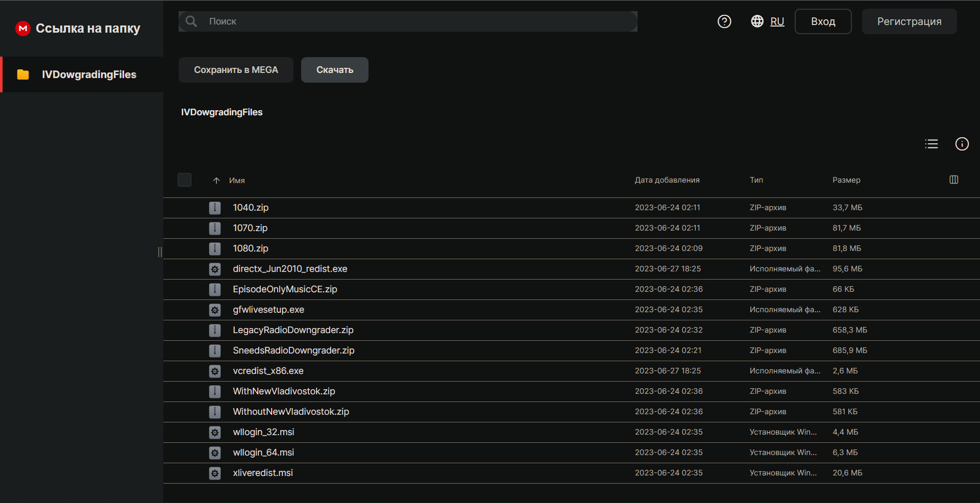This screenshot has width=980, height=503.
Task: Focus the Поиск search field
Action: tap(408, 21)
